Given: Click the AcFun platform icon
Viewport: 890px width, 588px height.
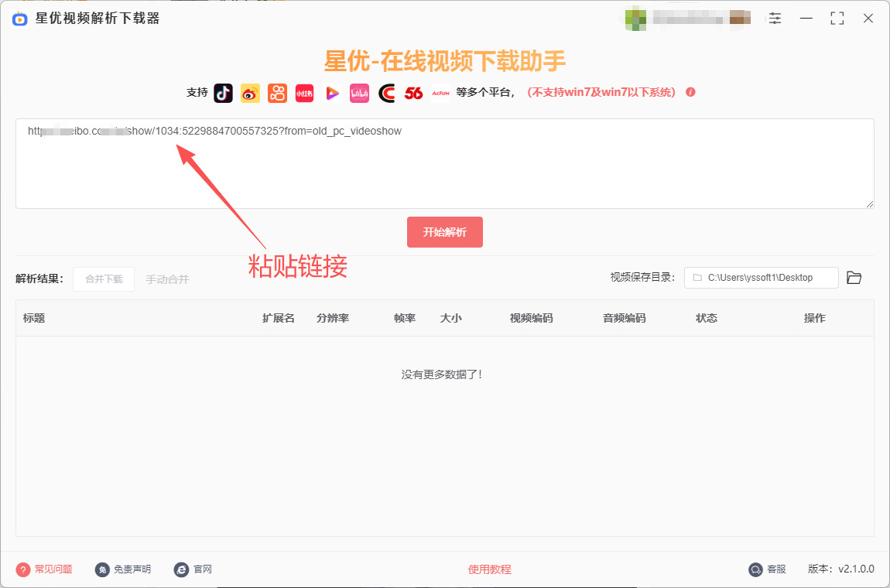Looking at the screenshot, I should [440, 93].
